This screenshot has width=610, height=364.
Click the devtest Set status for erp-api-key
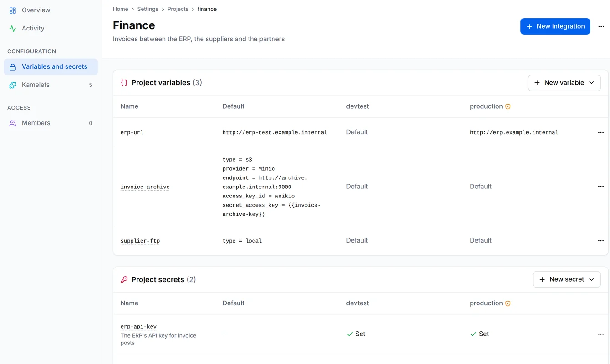click(356, 334)
